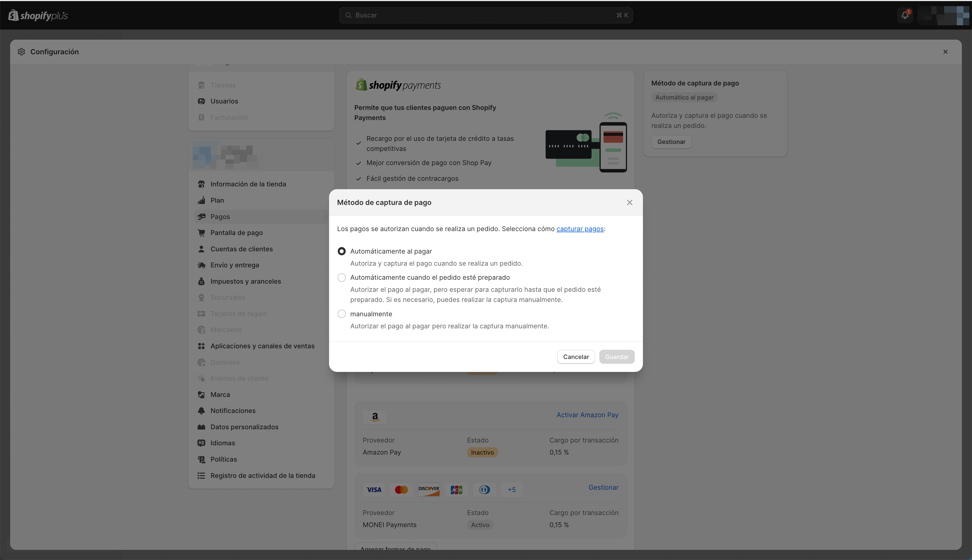Click the Diners Club card icon
The image size is (972, 560).
click(x=484, y=490)
